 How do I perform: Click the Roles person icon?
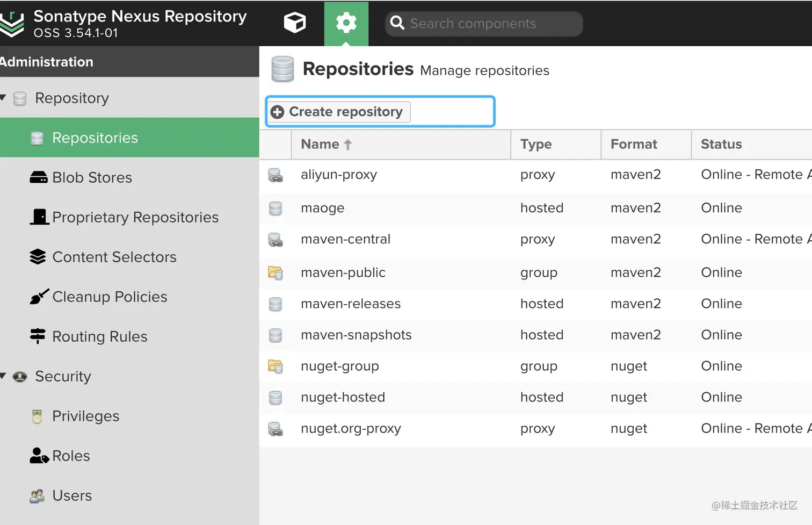(39, 456)
